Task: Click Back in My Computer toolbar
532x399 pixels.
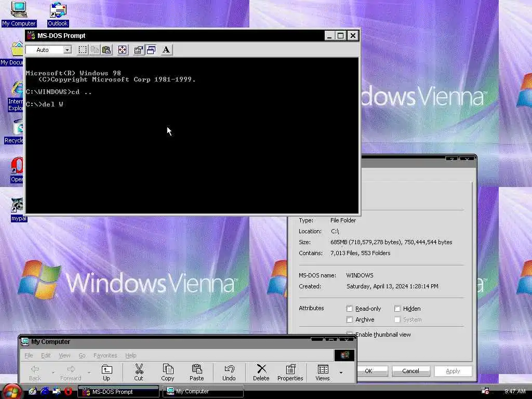Action: [35, 373]
